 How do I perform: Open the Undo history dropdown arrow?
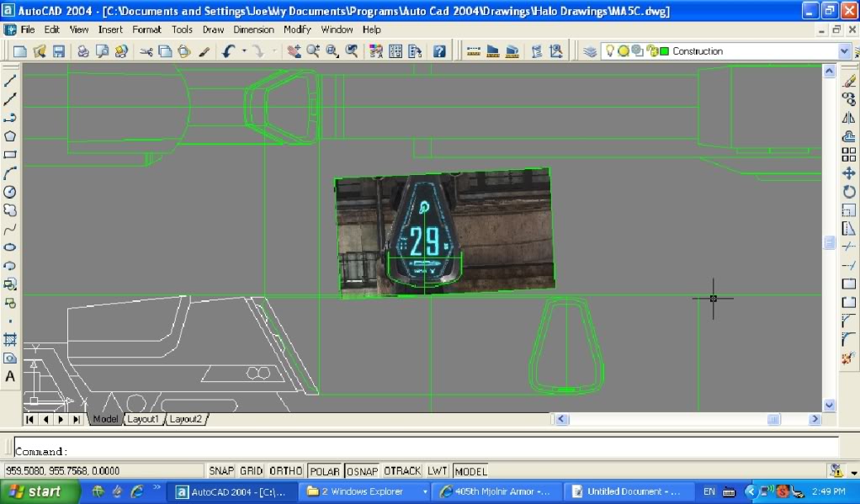244,51
